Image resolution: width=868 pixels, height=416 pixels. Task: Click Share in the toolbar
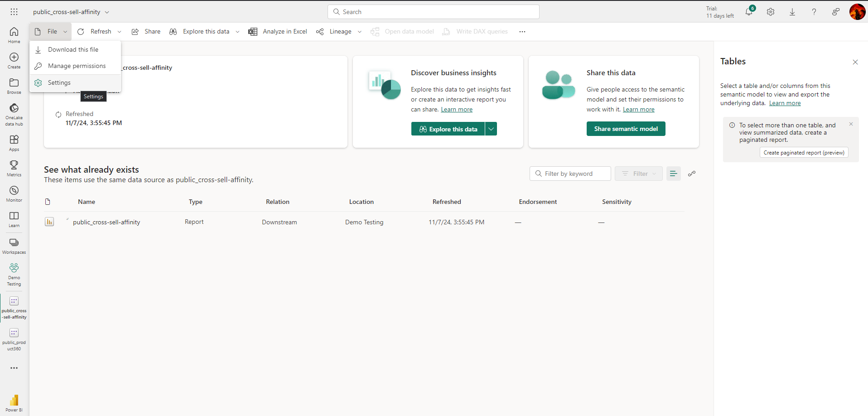click(146, 32)
